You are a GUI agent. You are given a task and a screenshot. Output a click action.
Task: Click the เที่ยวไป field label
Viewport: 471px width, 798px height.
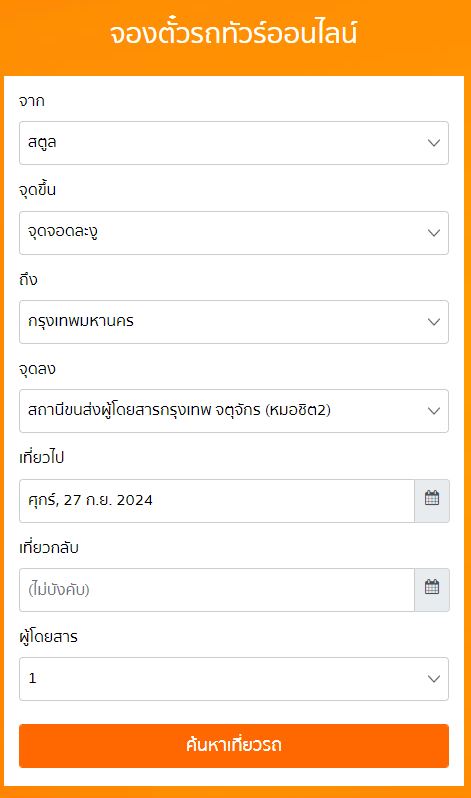point(41,457)
